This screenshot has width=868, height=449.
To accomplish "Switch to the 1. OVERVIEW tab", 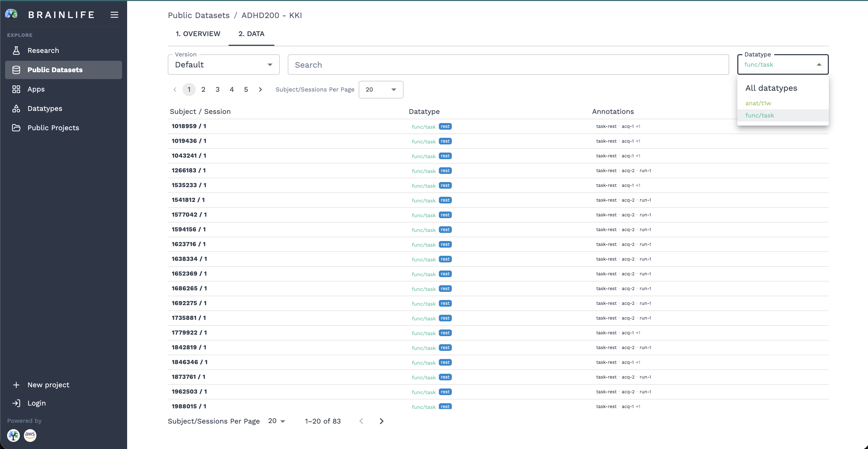I will 198,34.
